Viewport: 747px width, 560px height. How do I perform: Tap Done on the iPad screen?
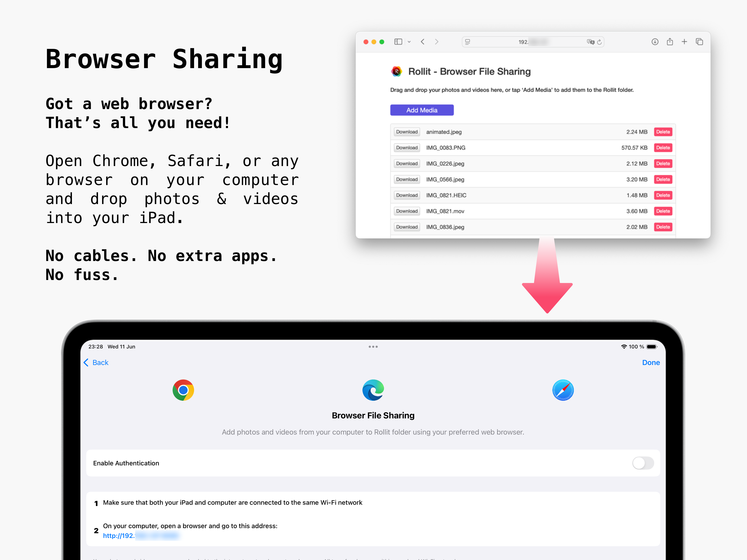[x=651, y=362]
